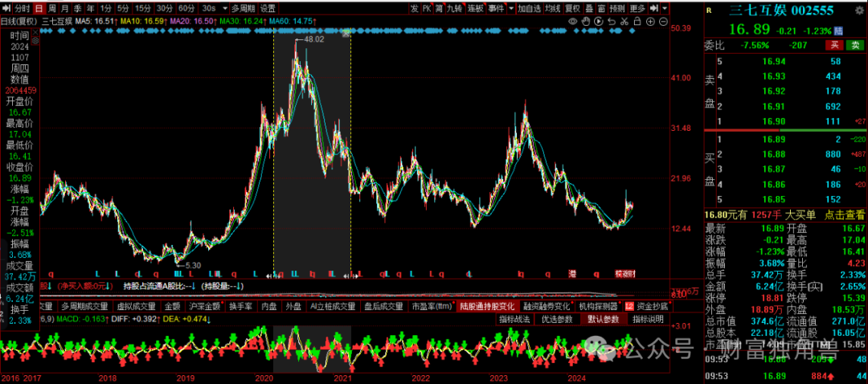Screen dimensions: 868x384
Task: Switch to 换手率 indicator tab
Action: pos(241,306)
